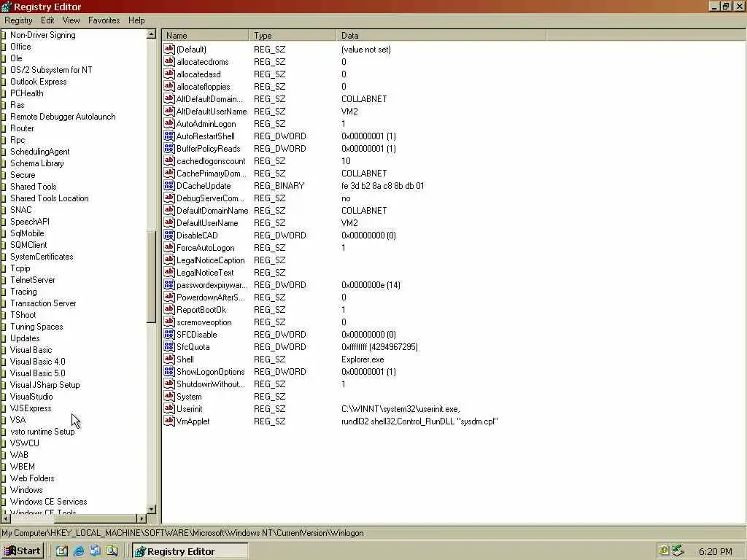Click the Show Desktop quick launch icon
The width and height of the screenshot is (747, 560).
click(62, 551)
